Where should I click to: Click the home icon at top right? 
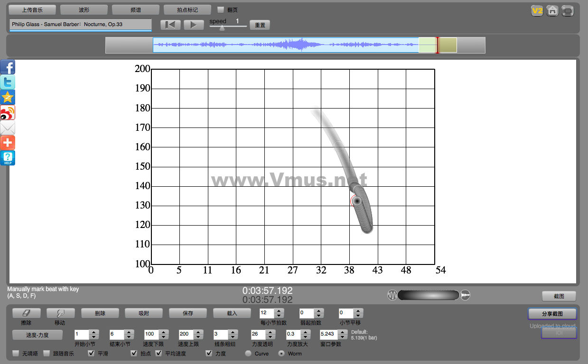coord(552,11)
